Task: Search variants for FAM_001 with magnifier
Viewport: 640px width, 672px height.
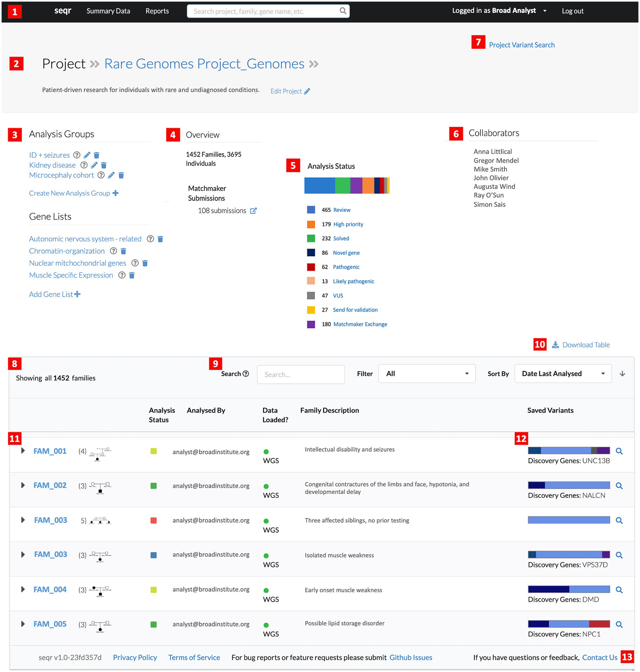Action: (619, 451)
